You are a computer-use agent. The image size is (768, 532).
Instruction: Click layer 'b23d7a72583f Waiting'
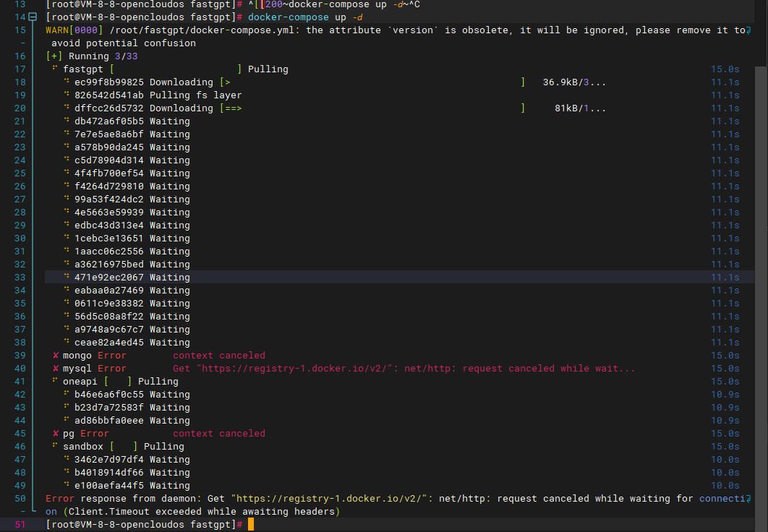tap(132, 407)
